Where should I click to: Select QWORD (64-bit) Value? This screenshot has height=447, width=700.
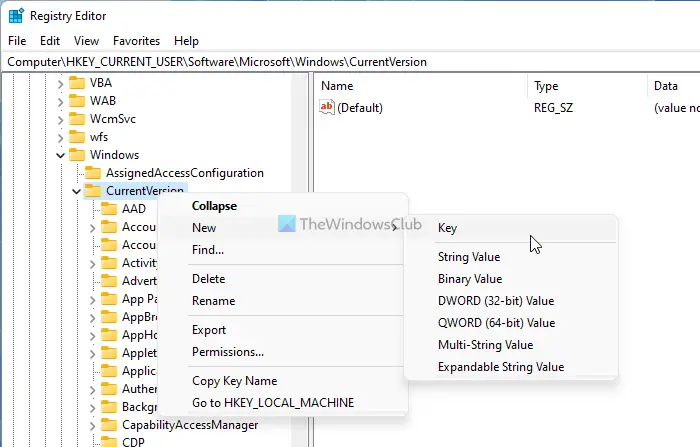click(x=511, y=322)
